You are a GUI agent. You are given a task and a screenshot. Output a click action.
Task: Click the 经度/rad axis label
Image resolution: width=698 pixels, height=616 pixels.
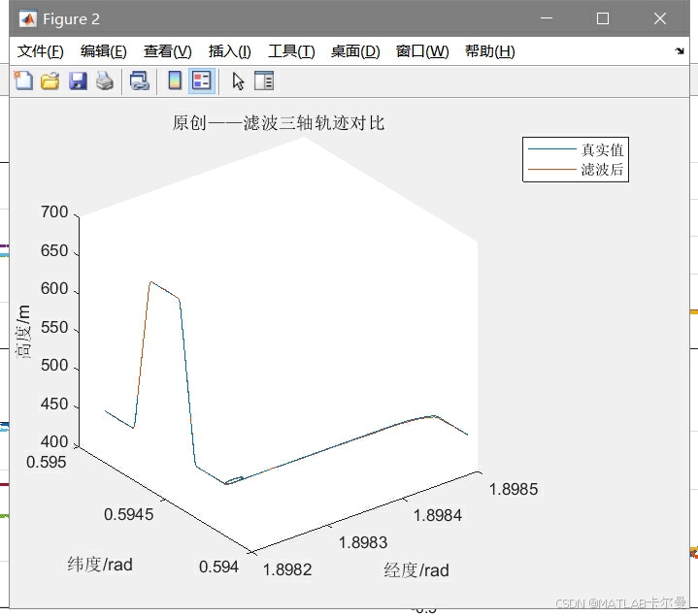point(416,570)
